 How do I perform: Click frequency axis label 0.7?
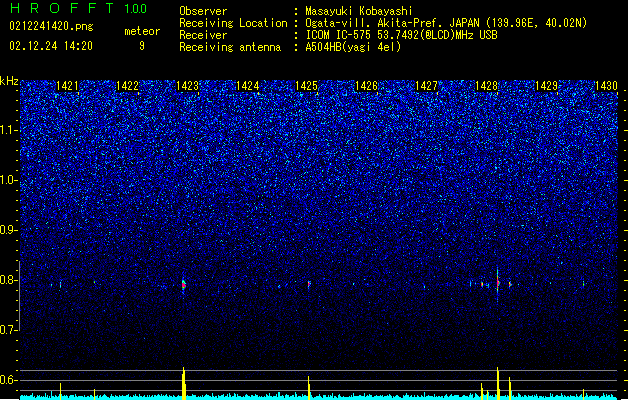coord(9,330)
